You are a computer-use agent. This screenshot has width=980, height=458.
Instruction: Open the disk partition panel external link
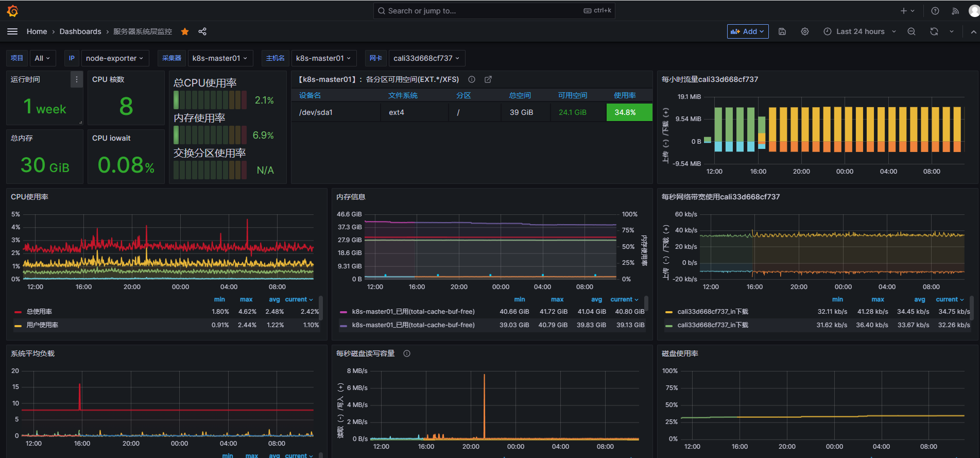coord(488,79)
